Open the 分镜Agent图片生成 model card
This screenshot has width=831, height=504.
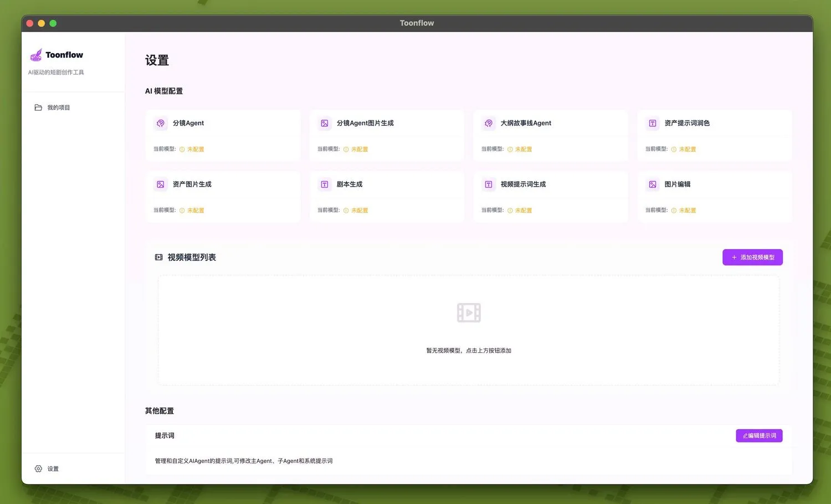(x=387, y=136)
